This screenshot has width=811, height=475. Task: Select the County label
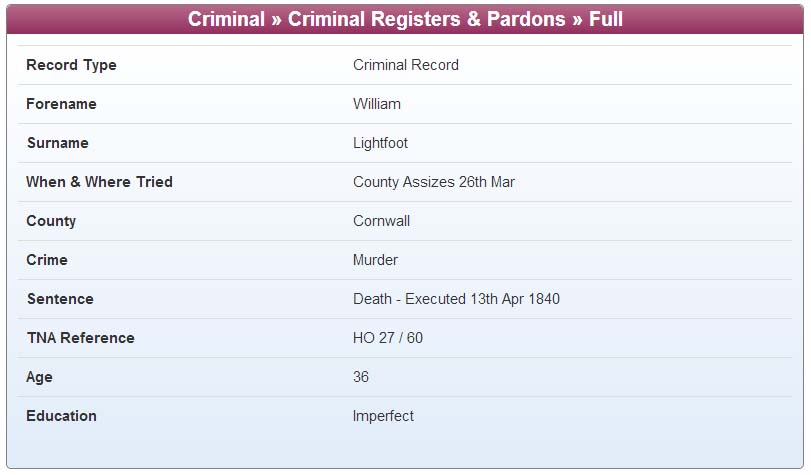[x=51, y=221]
